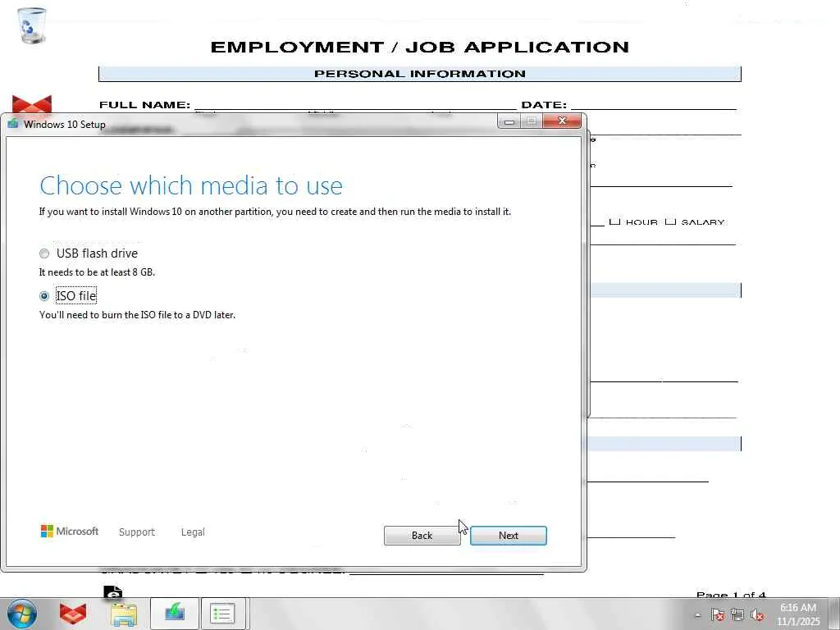The image size is (840, 630).
Task: Go Back in Windows 10 Setup
Action: coord(422,535)
